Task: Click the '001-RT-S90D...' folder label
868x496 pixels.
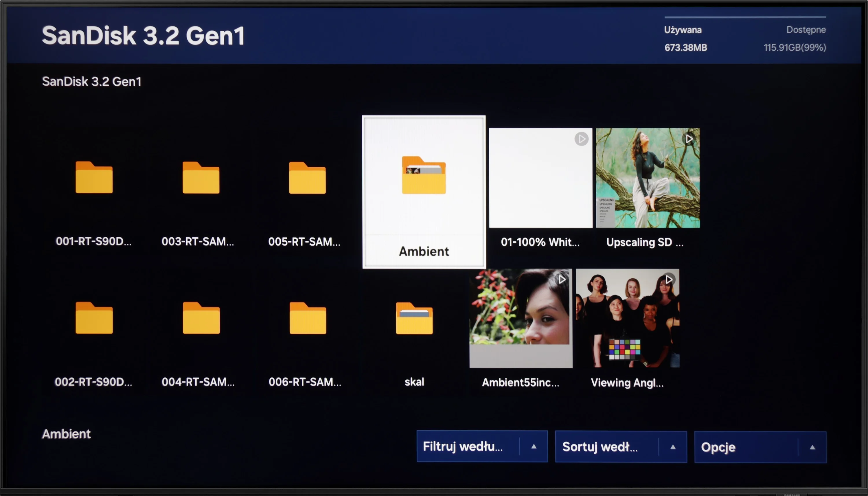Action: pos(94,241)
